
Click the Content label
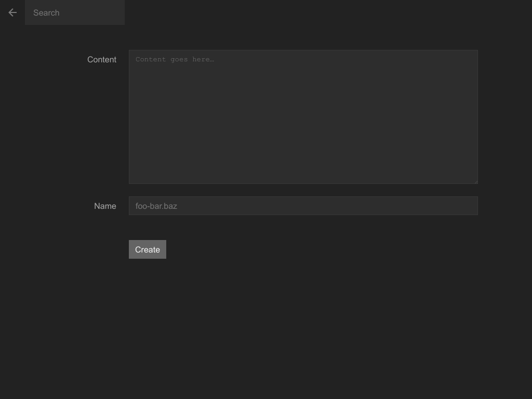(x=102, y=60)
